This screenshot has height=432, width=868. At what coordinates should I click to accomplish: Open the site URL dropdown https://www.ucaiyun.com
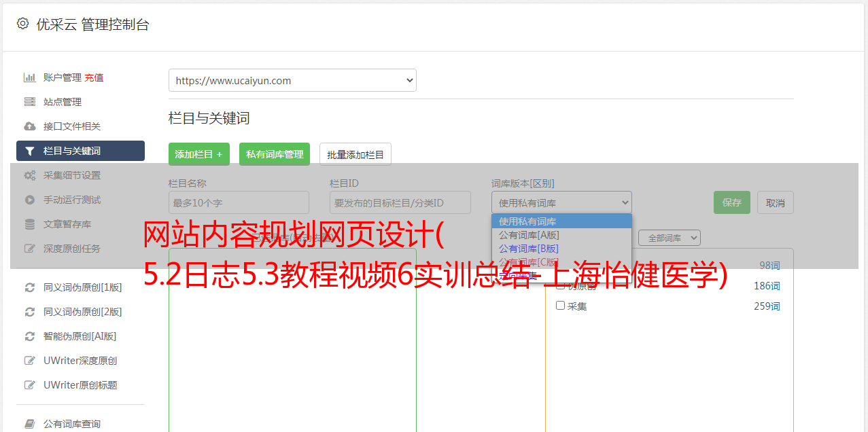[292, 80]
